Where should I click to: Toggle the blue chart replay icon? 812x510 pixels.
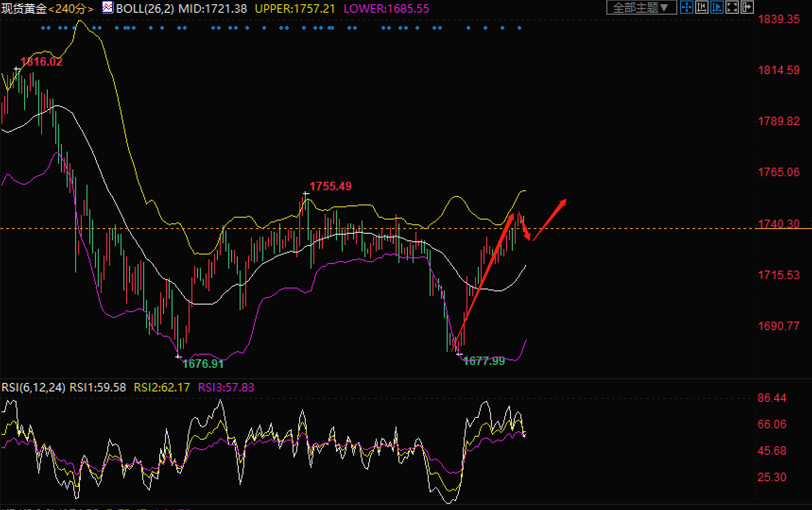717,7
